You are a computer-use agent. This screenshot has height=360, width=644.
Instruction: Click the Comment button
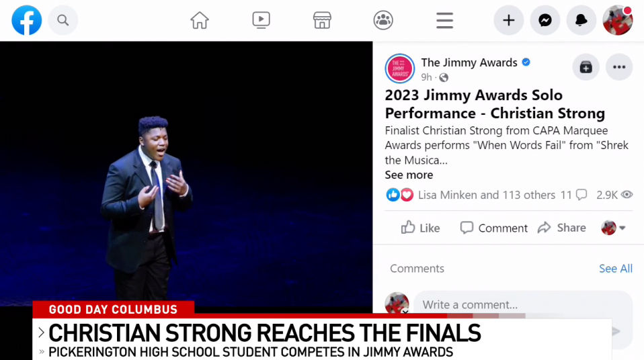coord(493,228)
